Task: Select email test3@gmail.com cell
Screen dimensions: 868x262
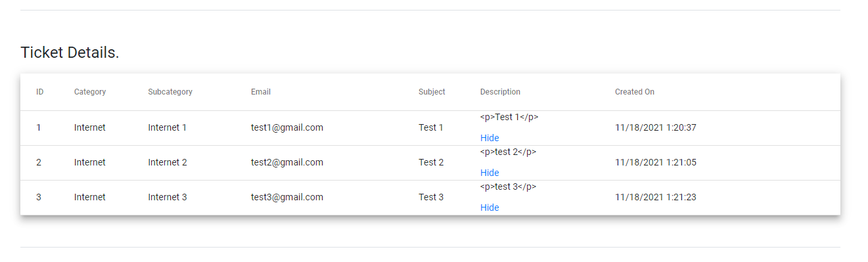Action: (287, 197)
